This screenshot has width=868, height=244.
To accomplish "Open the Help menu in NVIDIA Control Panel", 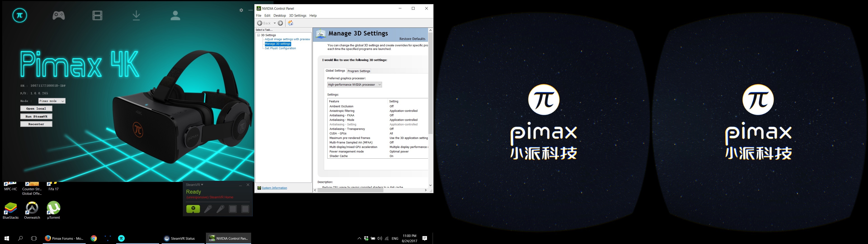I will [x=313, y=16].
